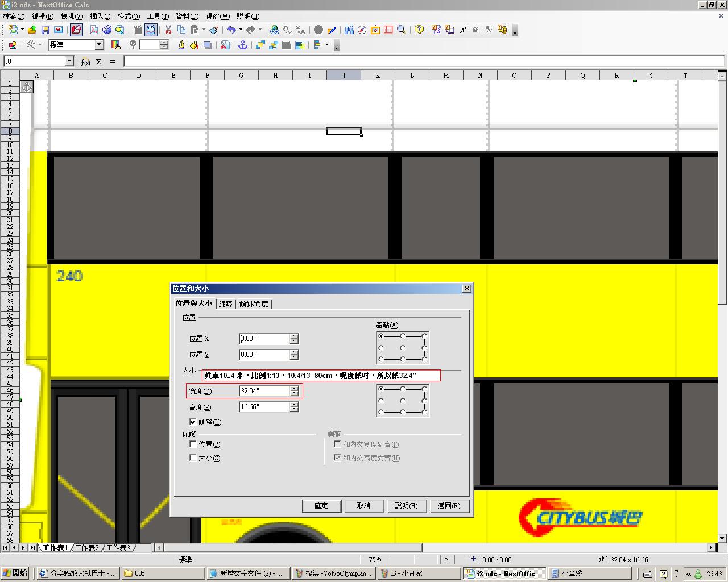Click the Zoom magnifier toolbar icon
The image size is (728, 582).
pos(402,30)
